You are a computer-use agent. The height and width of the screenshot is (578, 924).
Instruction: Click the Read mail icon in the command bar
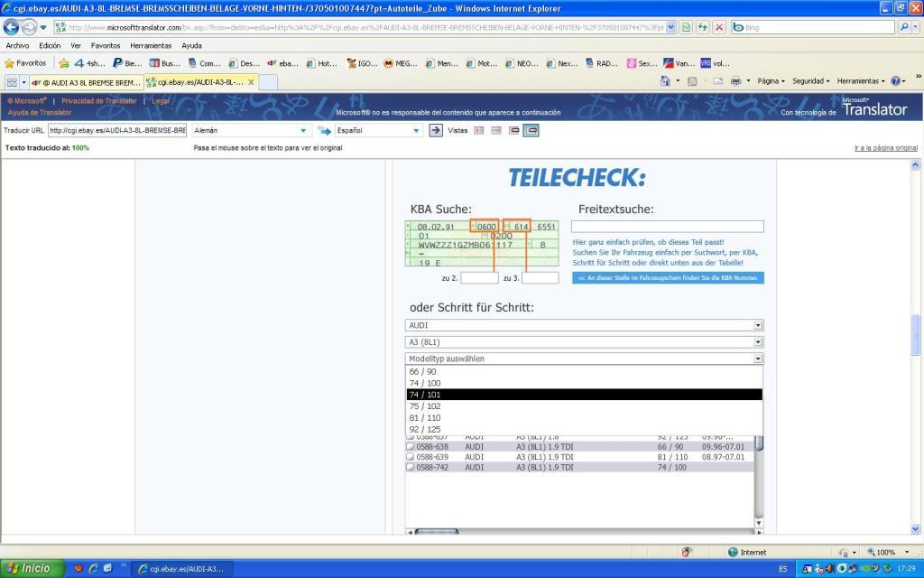tap(717, 80)
